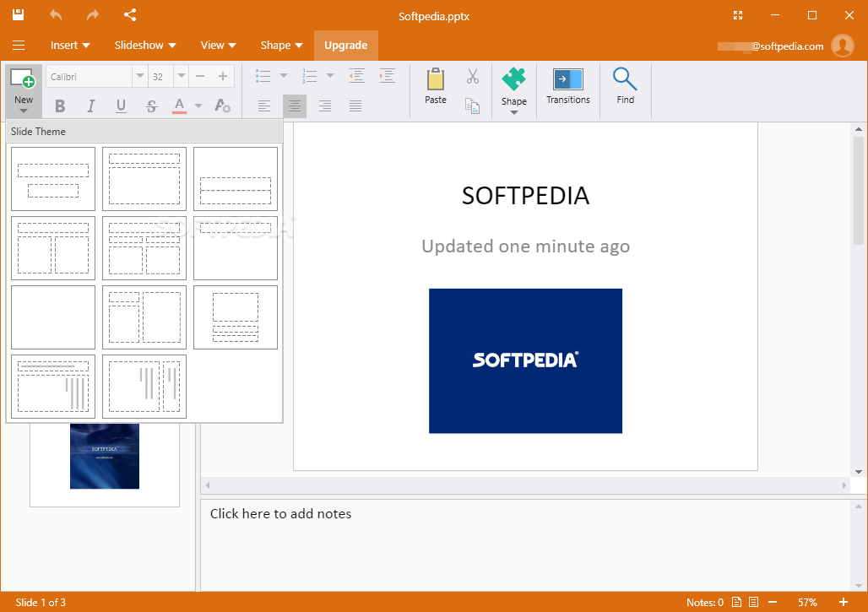Click the blue Softpedia logo image
The width and height of the screenshot is (868, 612).
(x=525, y=360)
